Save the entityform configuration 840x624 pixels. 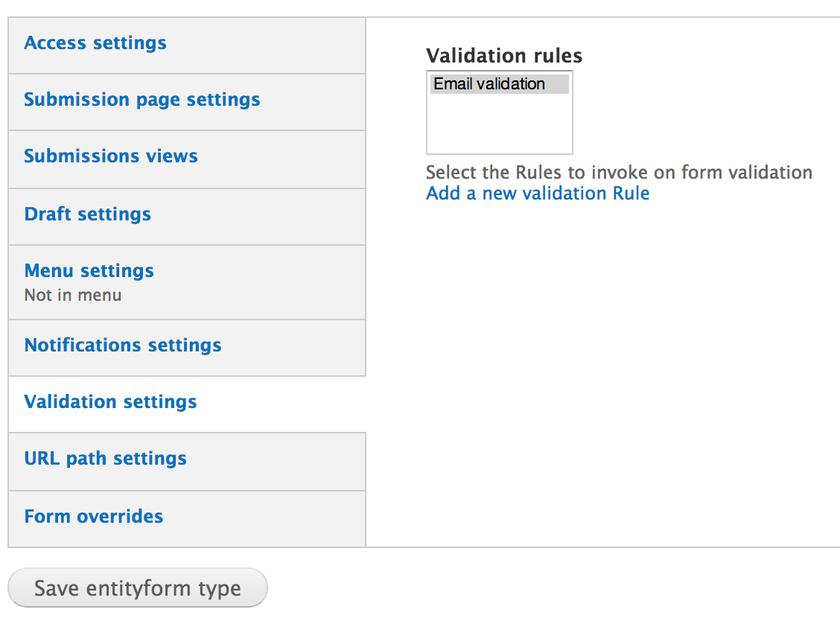click(x=137, y=588)
